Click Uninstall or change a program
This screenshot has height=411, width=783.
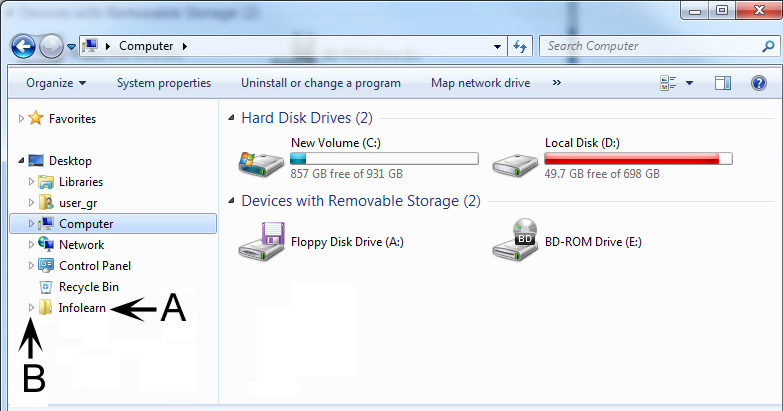point(321,83)
